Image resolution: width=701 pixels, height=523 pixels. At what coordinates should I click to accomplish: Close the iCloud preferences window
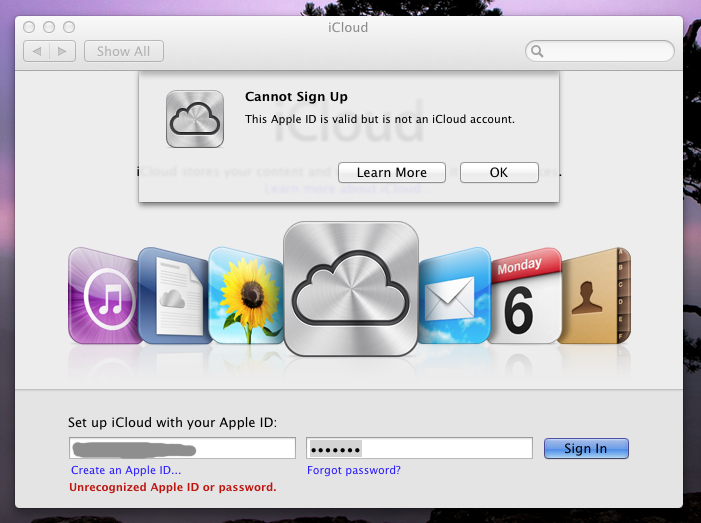pos(29,27)
